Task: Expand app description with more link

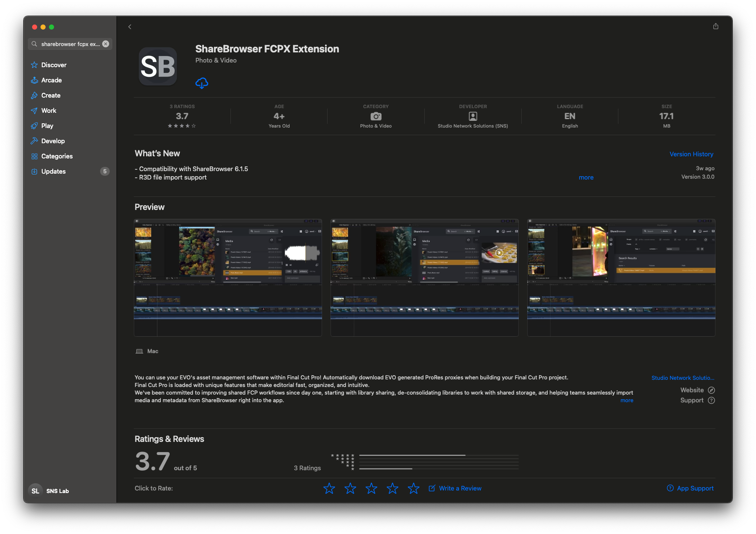Action: (x=627, y=400)
